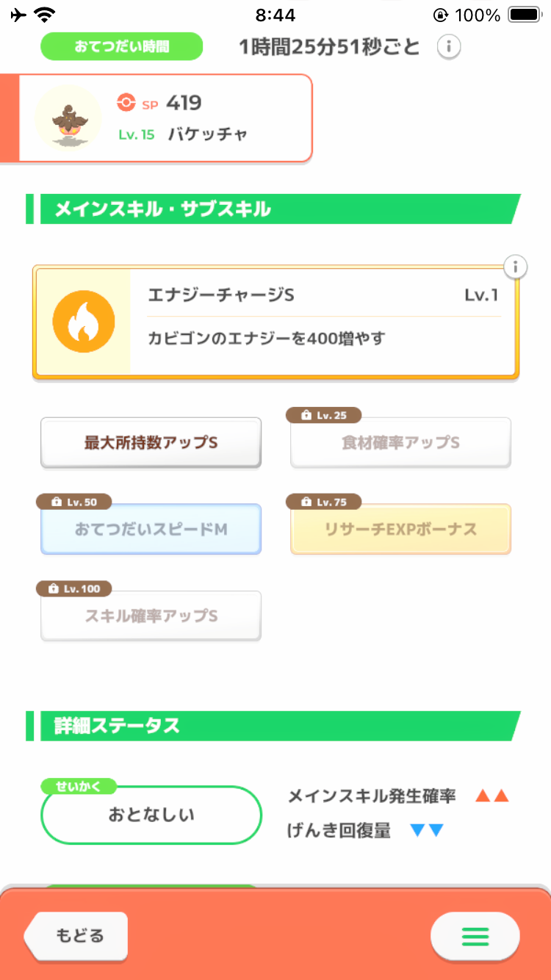
Task: Select the 食材確率アップS sub skill
Action: pyautogui.click(x=400, y=444)
